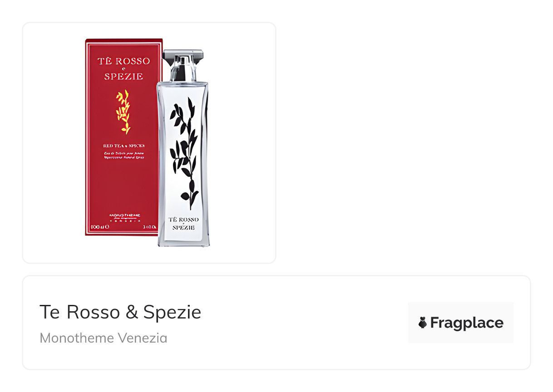Click the silver bottle cap
Screen dimensions: 553x392
click(183, 58)
